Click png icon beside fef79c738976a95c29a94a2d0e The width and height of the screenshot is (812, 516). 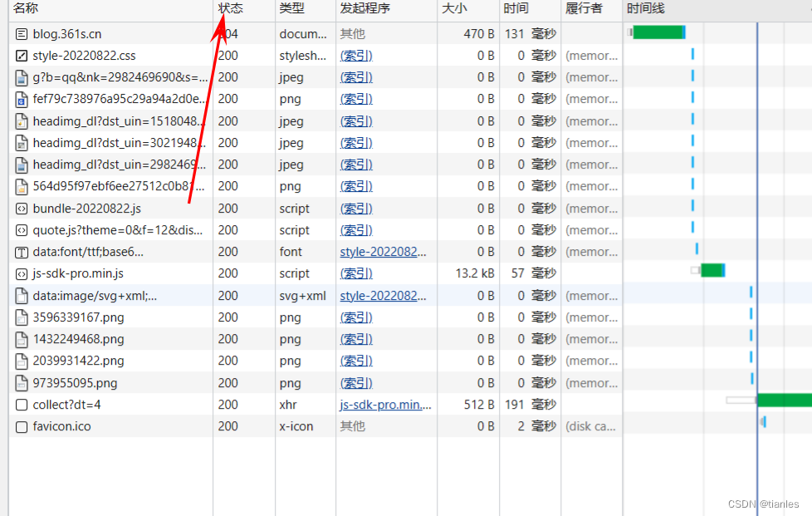22,100
